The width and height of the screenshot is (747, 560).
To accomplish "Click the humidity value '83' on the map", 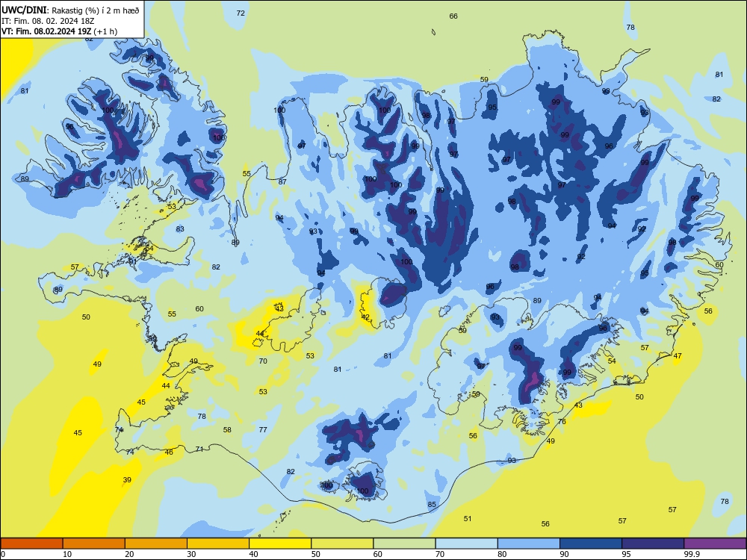I will coord(180,229).
